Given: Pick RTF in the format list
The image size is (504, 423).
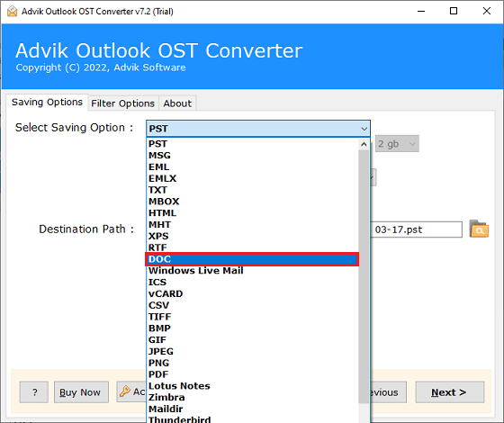Looking at the screenshot, I should point(253,247).
